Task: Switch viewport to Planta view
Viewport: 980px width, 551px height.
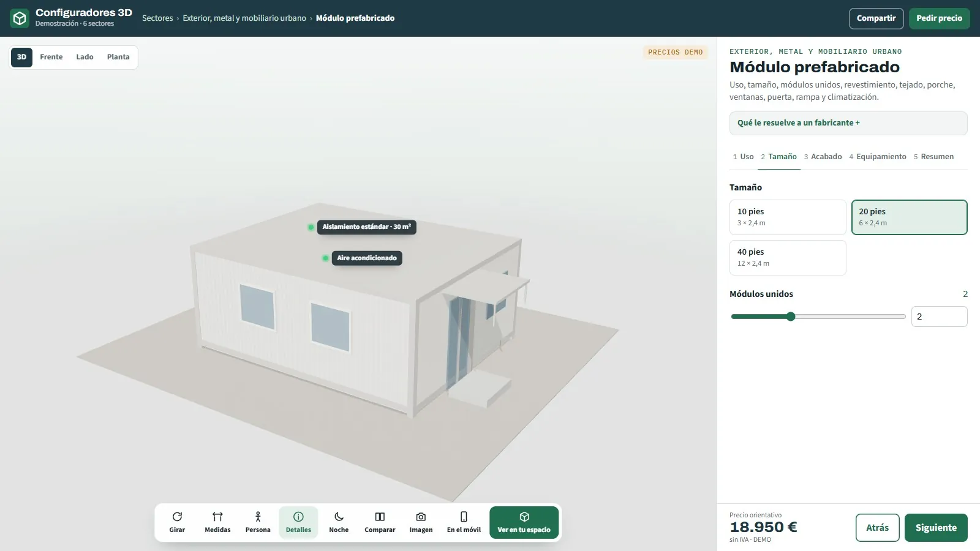Action: click(118, 57)
